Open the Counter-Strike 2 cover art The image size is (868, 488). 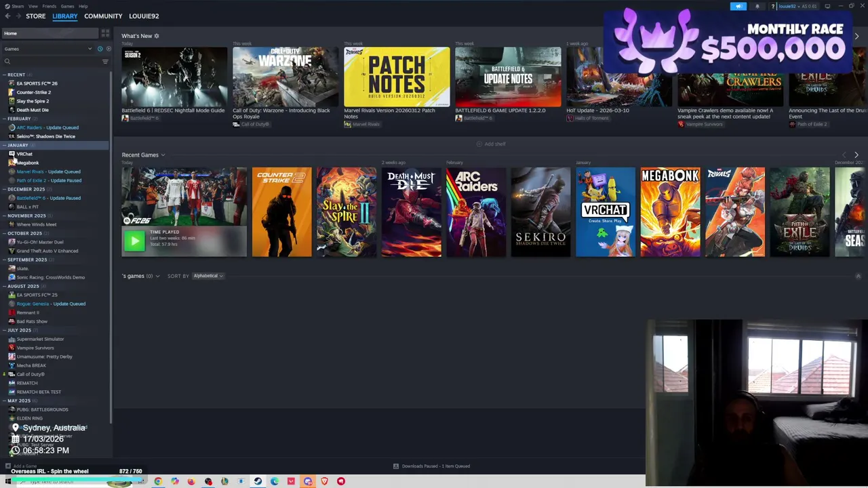coord(281,212)
